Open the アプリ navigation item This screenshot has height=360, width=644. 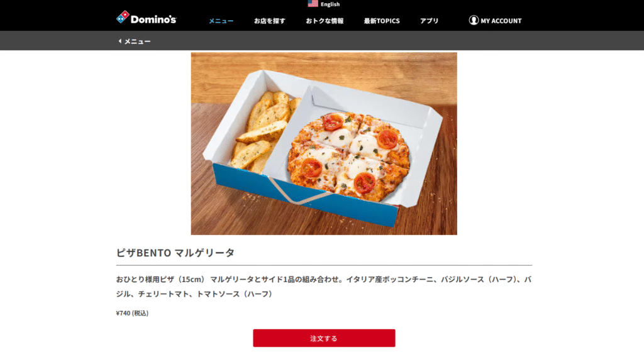(x=429, y=21)
